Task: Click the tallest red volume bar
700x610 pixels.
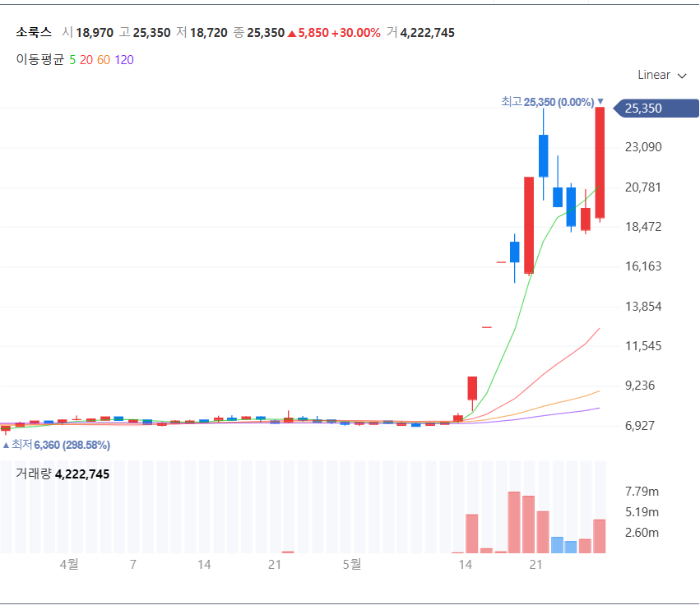Action: pyautogui.click(x=514, y=523)
